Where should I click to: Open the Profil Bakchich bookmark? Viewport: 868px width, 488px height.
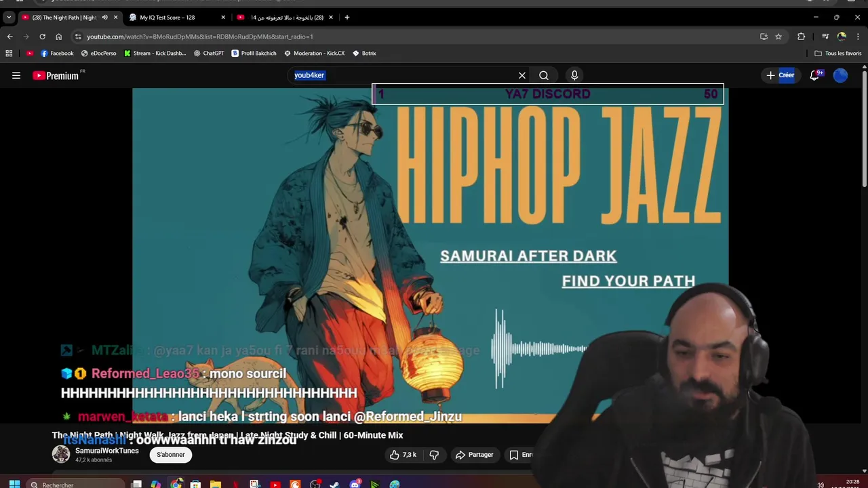coord(254,53)
